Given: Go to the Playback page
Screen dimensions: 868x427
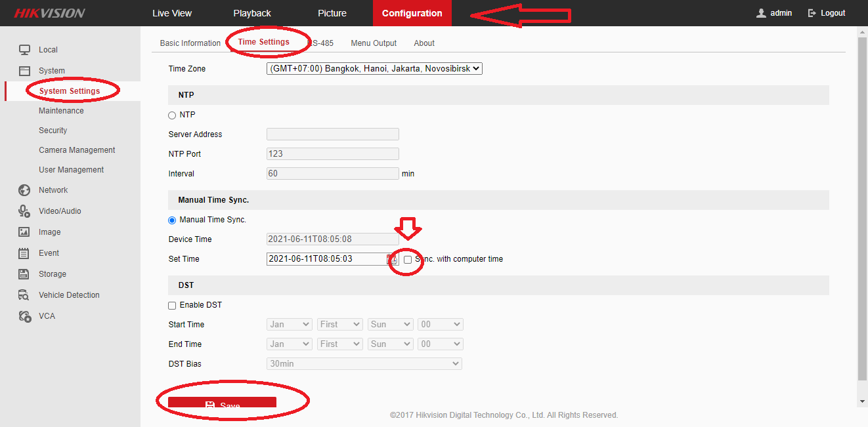Looking at the screenshot, I should [x=252, y=13].
